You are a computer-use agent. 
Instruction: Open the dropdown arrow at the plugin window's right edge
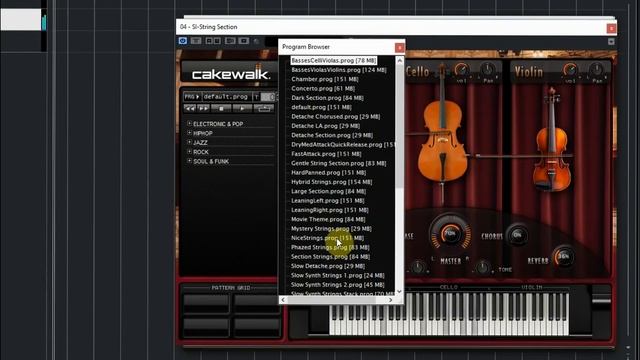[x=611, y=42]
